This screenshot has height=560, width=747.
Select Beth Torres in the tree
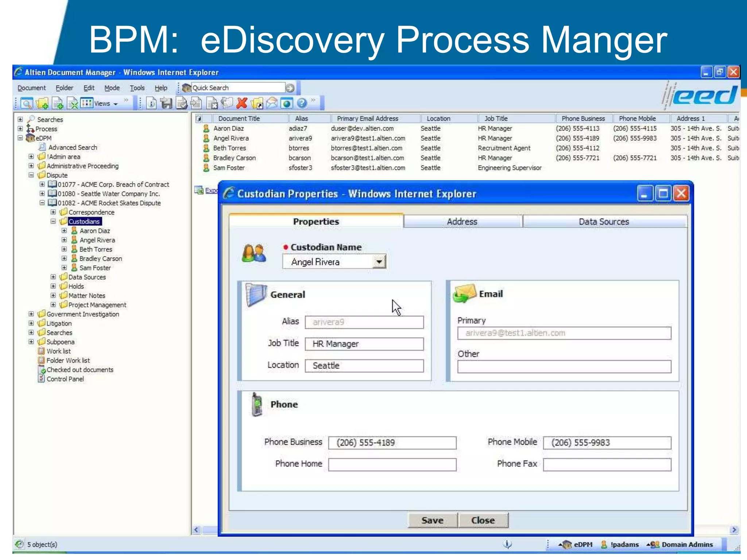click(x=96, y=249)
